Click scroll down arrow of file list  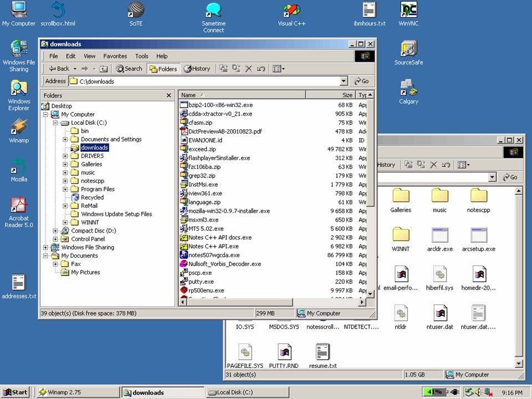[371, 294]
